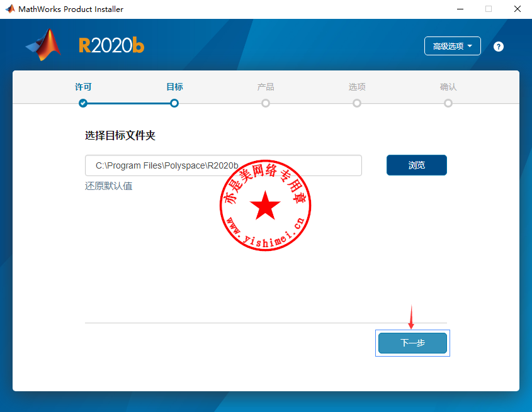
Task: Minimize the installer window
Action: coord(460,9)
